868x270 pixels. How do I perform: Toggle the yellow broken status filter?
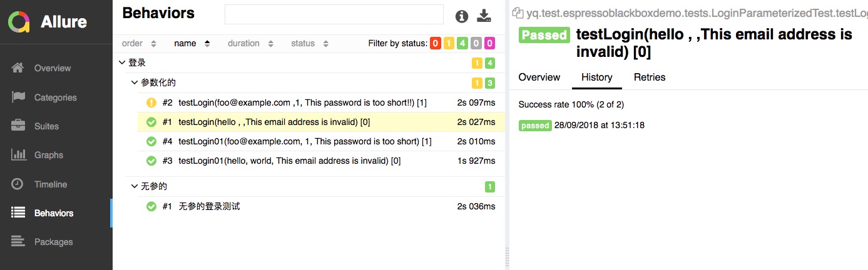(449, 43)
